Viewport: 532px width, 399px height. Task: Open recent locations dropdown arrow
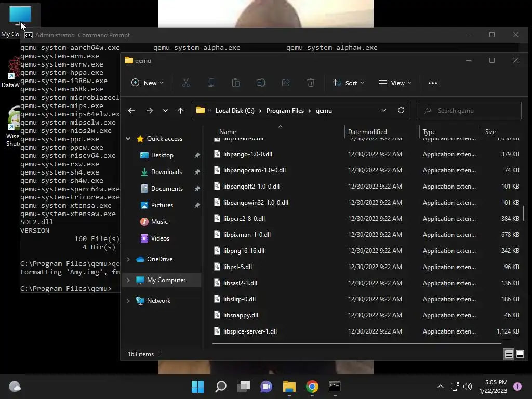pyautogui.click(x=165, y=111)
